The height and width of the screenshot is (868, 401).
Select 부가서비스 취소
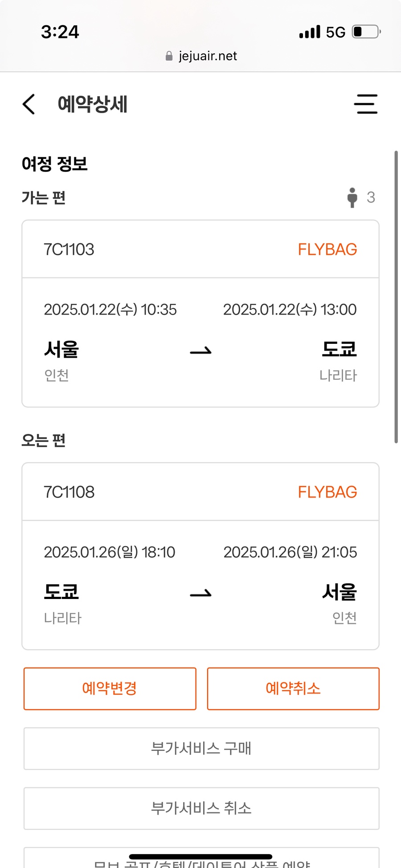pyautogui.click(x=201, y=808)
